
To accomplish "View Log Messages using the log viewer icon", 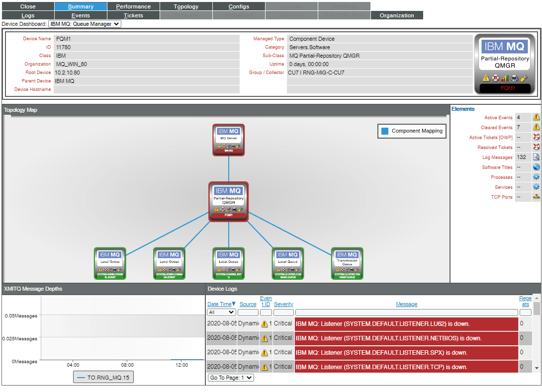I will 536,157.
